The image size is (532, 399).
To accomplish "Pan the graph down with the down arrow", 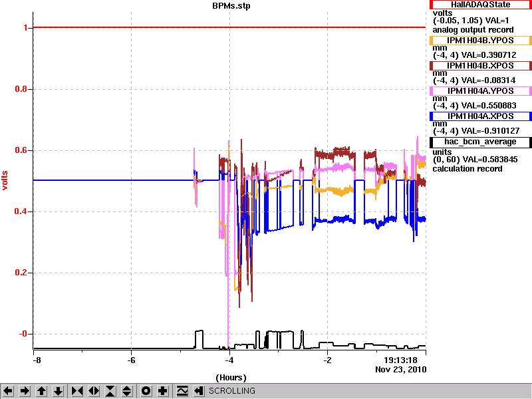I will tap(59, 391).
